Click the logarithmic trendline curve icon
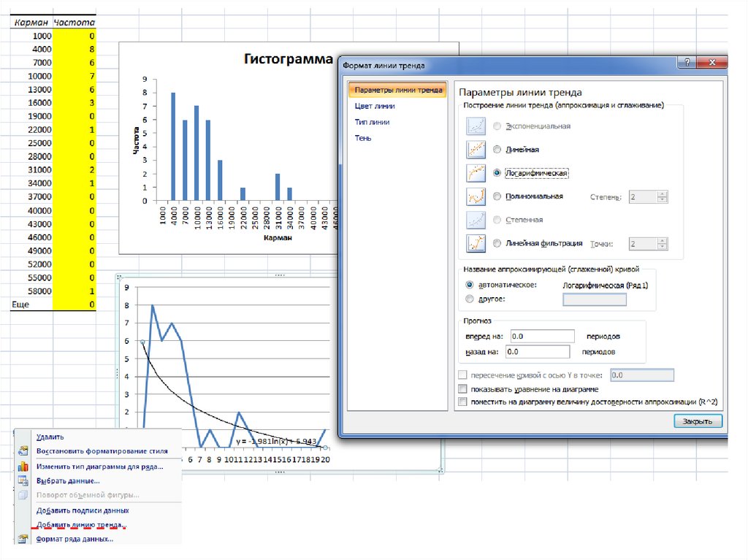 pos(476,173)
